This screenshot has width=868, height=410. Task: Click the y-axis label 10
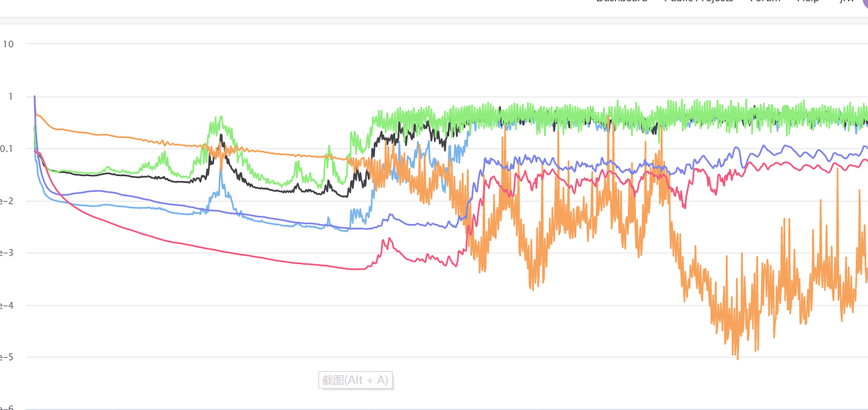tap(8, 44)
